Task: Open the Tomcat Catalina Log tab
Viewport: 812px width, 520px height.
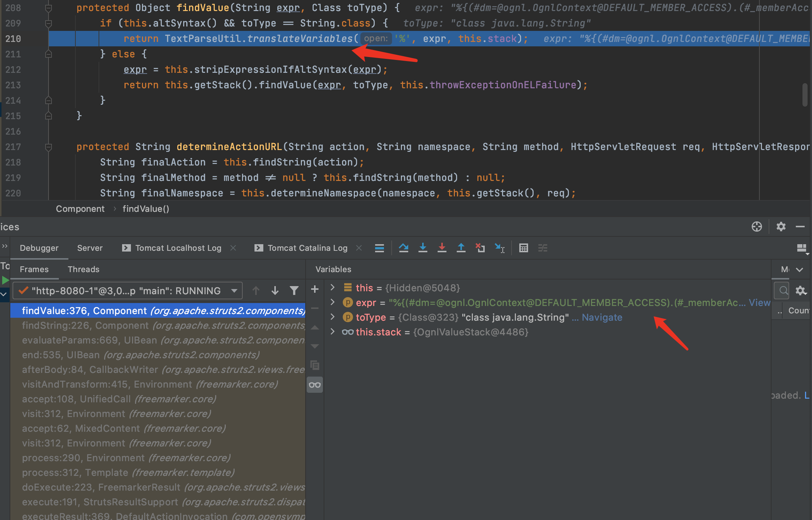Action: point(301,248)
